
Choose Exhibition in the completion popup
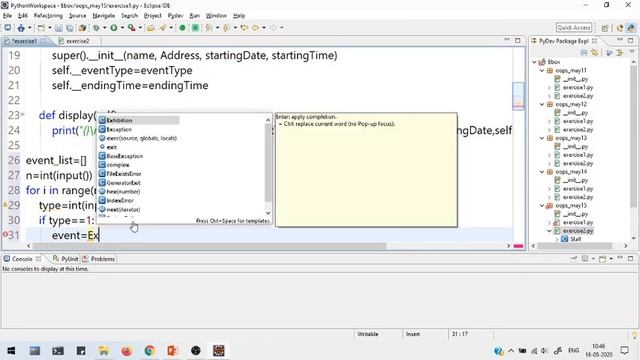139,120
